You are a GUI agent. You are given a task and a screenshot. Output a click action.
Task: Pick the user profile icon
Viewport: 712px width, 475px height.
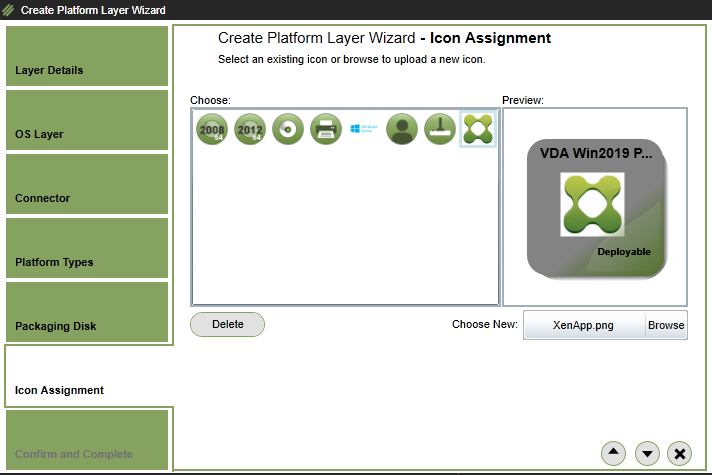coord(402,129)
